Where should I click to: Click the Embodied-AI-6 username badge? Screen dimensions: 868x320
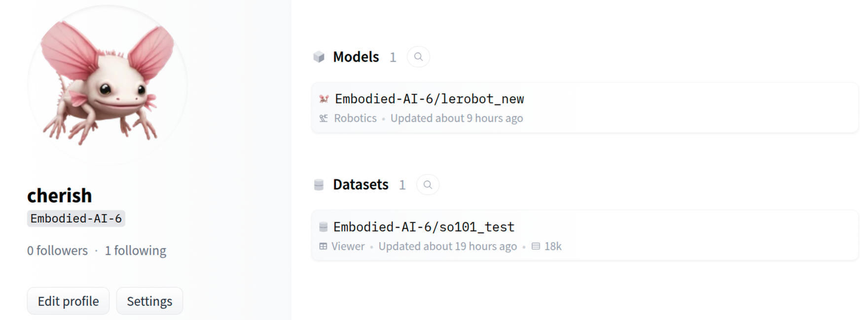76,218
